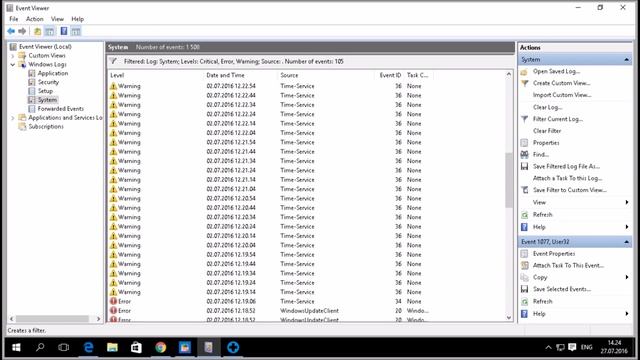The height and width of the screenshot is (360, 640).
Task: Click Create Custom View action
Action: click(562, 83)
